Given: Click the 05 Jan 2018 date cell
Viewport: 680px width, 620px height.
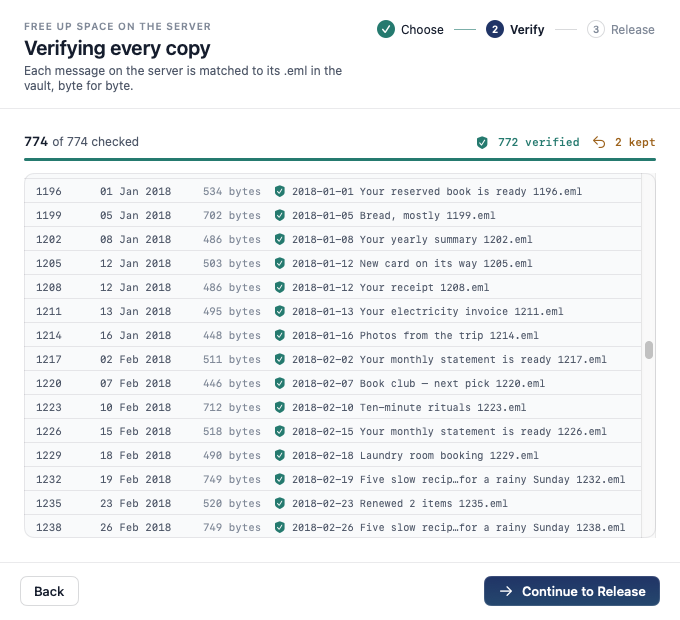Looking at the screenshot, I should 135,215.
